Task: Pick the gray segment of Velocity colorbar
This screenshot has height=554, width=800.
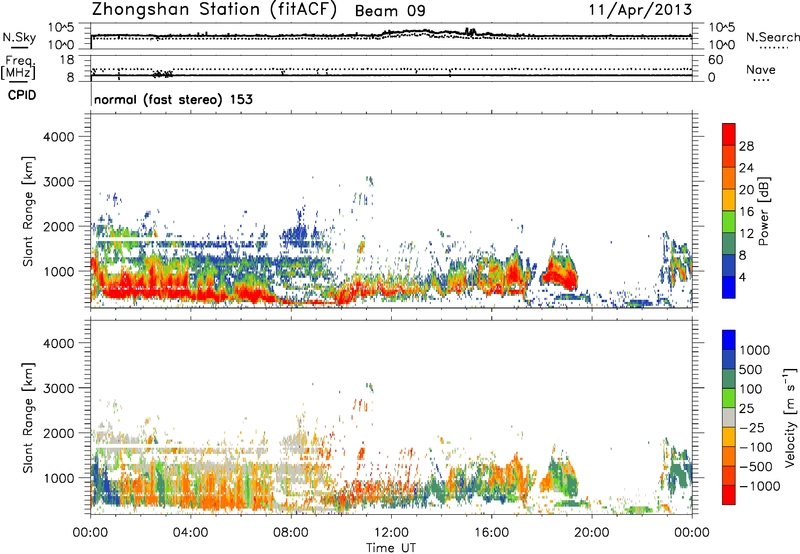Action: click(729, 417)
